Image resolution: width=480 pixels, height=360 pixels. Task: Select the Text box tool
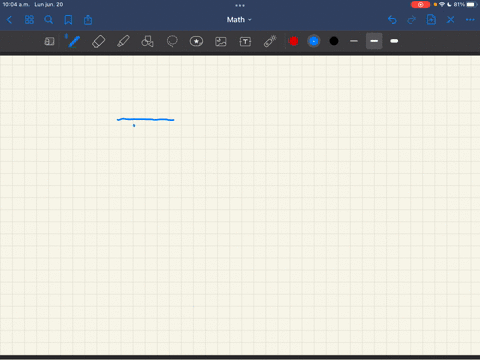[x=245, y=41]
